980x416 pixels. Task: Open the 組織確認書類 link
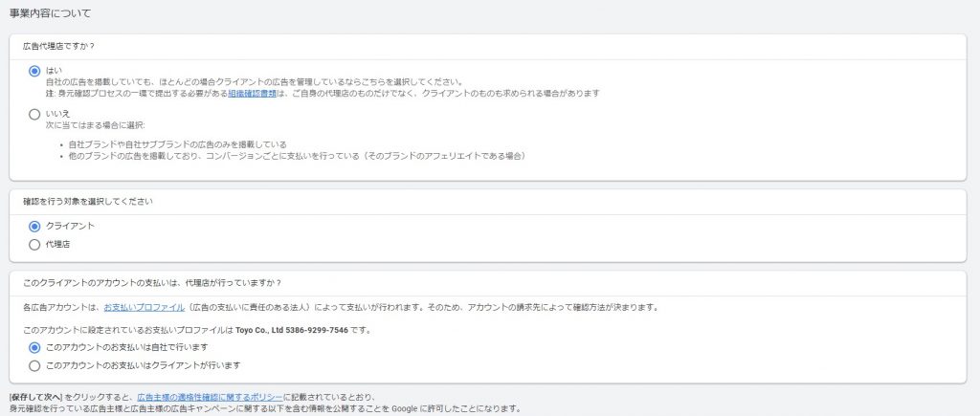tap(252, 93)
